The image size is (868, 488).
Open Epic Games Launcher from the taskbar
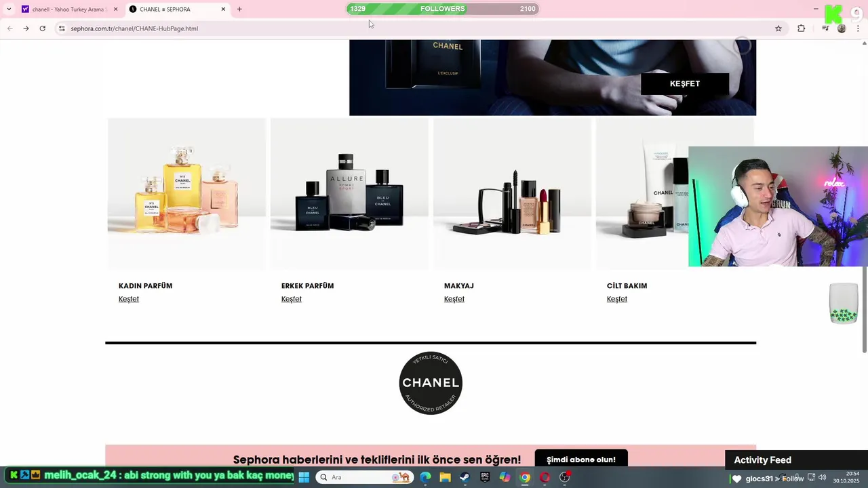[485, 477]
